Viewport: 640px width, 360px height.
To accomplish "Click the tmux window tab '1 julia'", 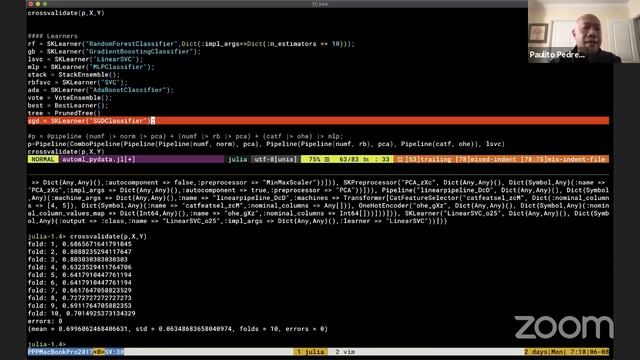I will (311, 352).
